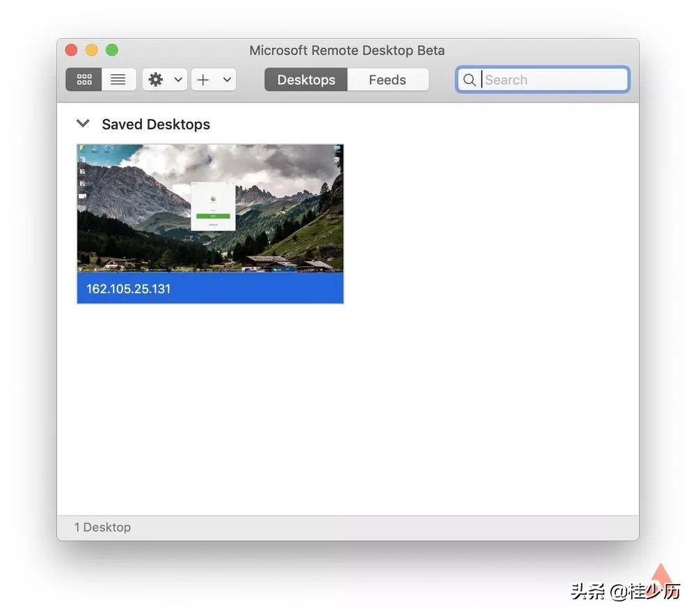Click the Microsoft Remote Desktop Beta title
The width and height of the screenshot is (696, 616).
(347, 49)
